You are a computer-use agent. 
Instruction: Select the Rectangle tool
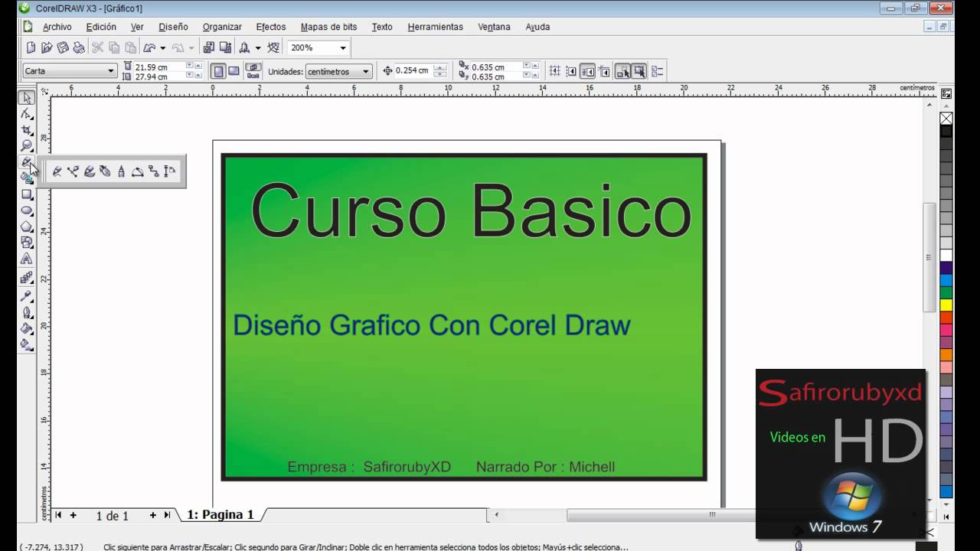coord(27,194)
